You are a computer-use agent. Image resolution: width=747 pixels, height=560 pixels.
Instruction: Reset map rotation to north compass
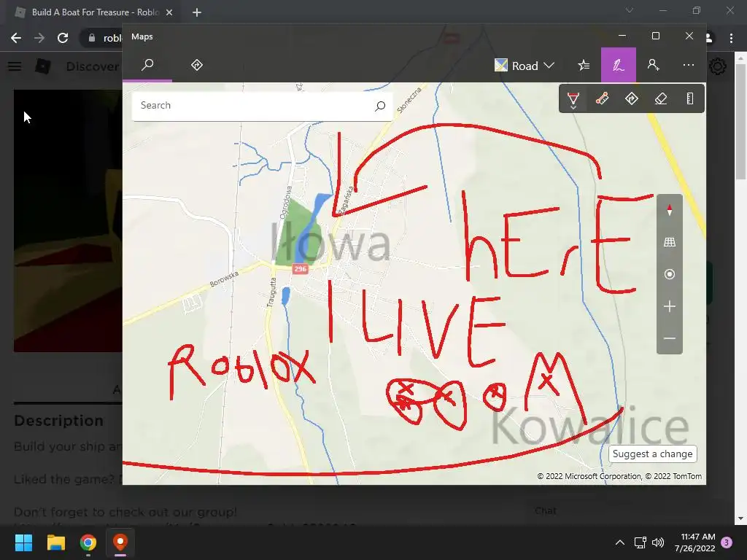point(670,210)
